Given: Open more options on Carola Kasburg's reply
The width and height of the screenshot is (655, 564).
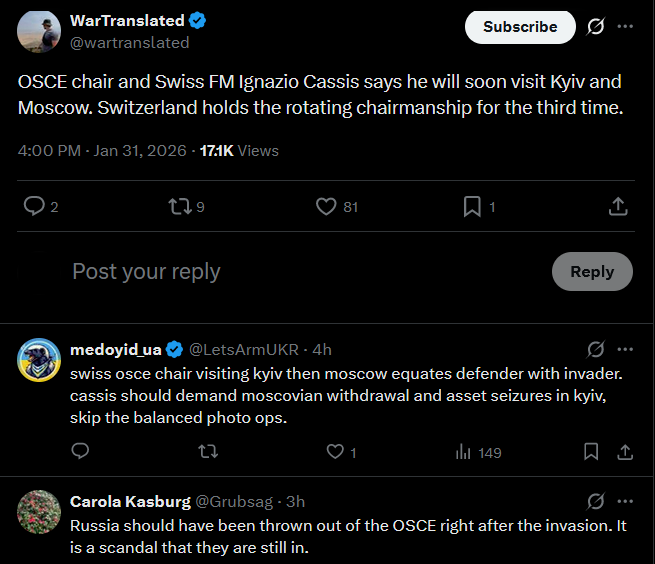Looking at the screenshot, I should [x=626, y=501].
